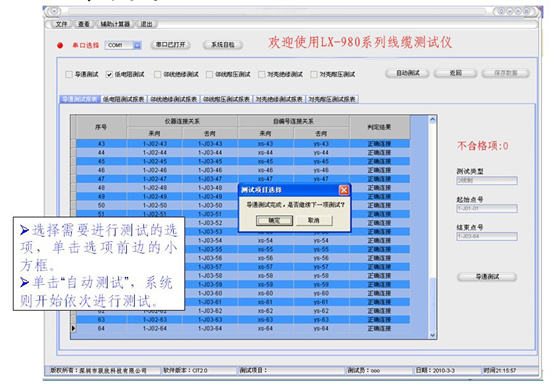Click the 正确连接 result in row 64
The image size is (558, 391).
click(x=379, y=328)
